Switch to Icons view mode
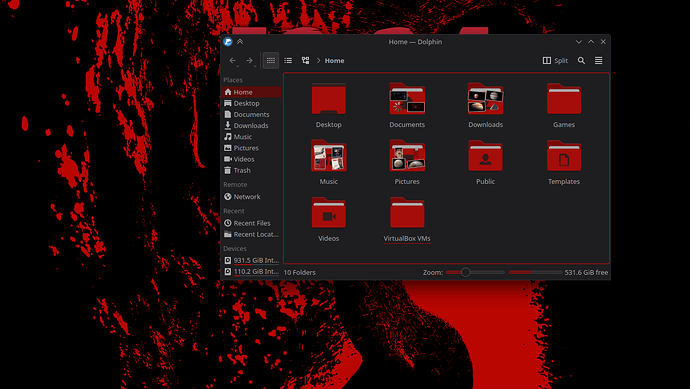 pos(271,61)
